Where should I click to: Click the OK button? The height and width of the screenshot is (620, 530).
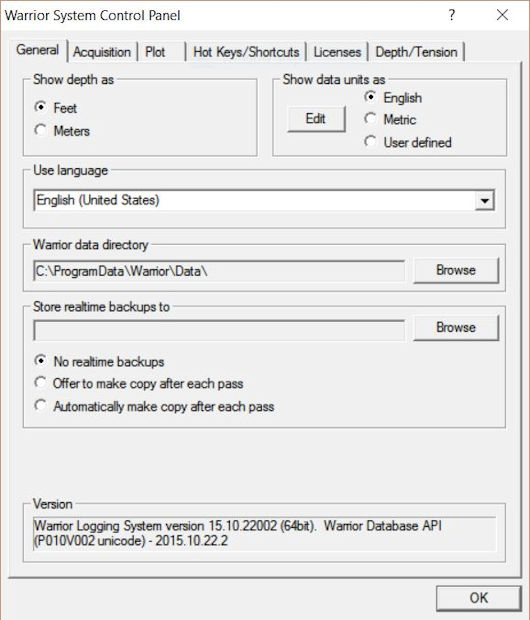479,597
